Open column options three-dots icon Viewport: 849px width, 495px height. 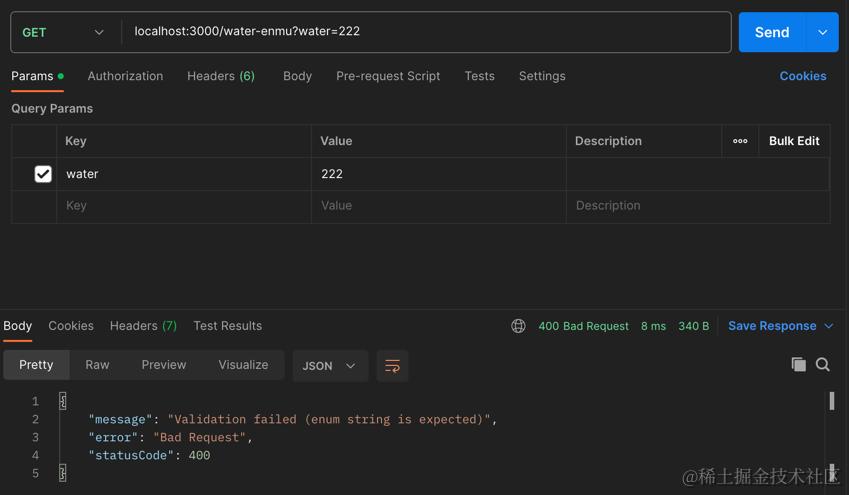tap(740, 141)
